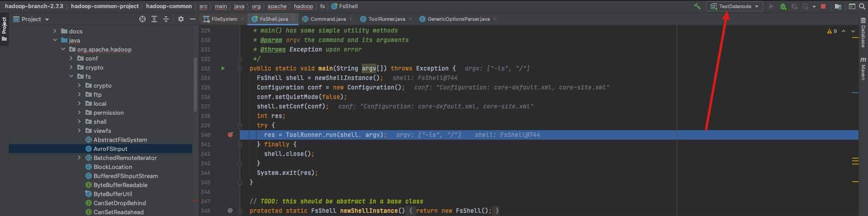
Task: Fold the main method at line 333
Action: click(x=240, y=69)
